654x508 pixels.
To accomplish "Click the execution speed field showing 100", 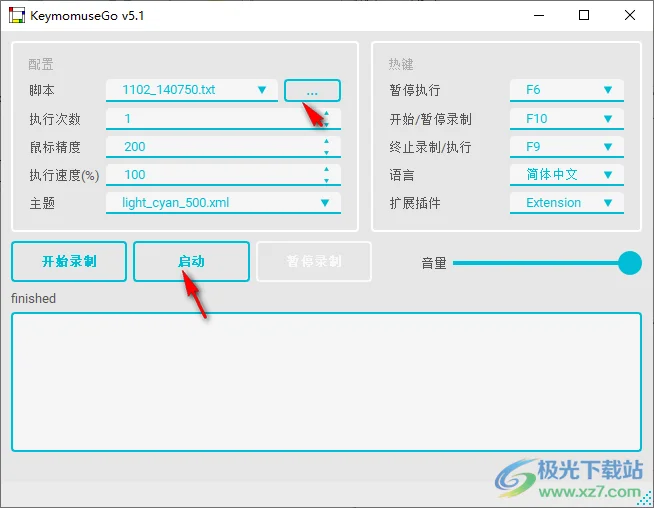I will pyautogui.click(x=223, y=175).
